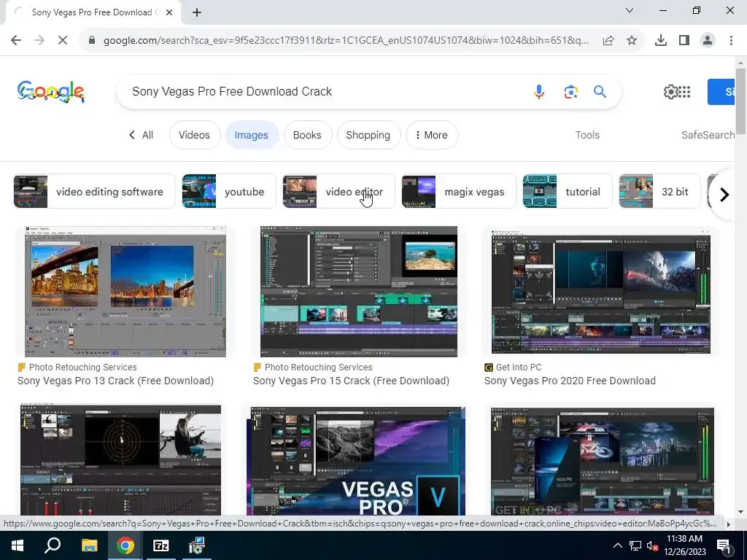Select the Images tab
This screenshot has height=560, width=747.
click(251, 135)
